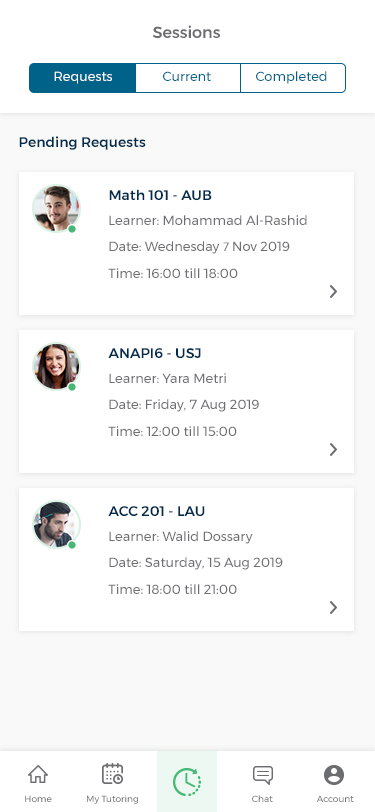The height and width of the screenshot is (812, 375).
Task: Open the ANAPI6 - USJ title
Action: pos(155,353)
